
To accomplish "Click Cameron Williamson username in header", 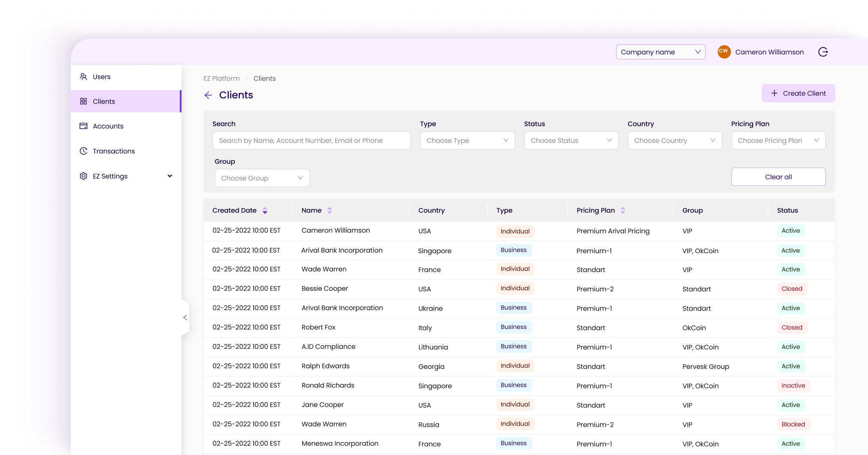I will [769, 52].
